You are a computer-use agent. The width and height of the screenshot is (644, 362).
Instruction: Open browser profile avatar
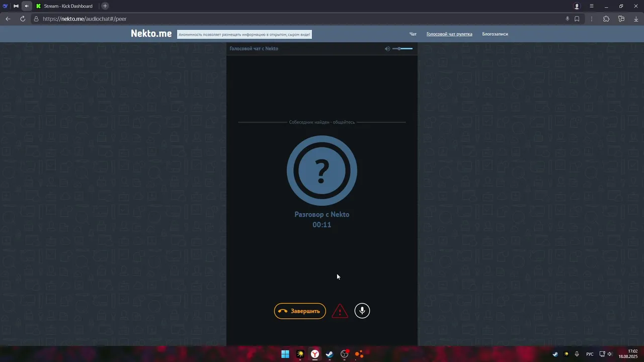(577, 6)
